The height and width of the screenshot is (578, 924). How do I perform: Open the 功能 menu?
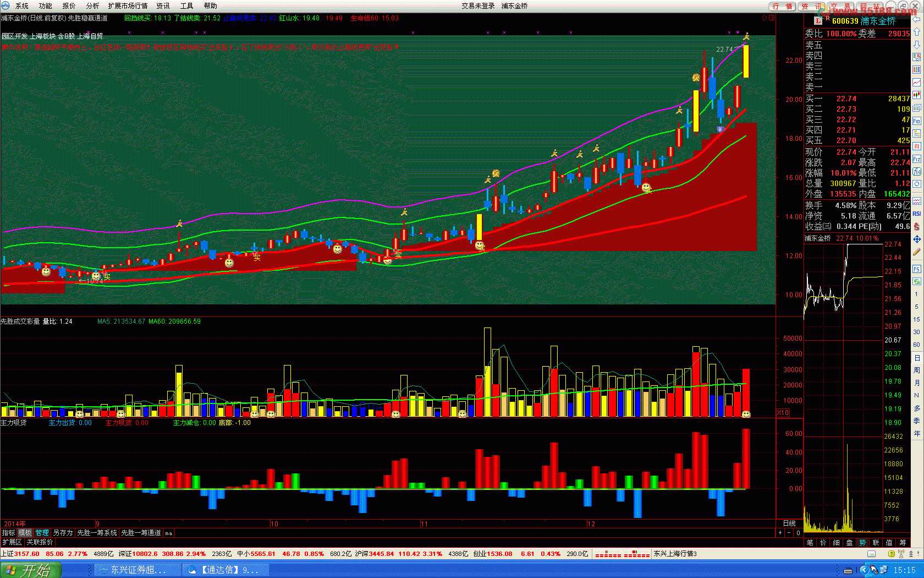pos(46,6)
